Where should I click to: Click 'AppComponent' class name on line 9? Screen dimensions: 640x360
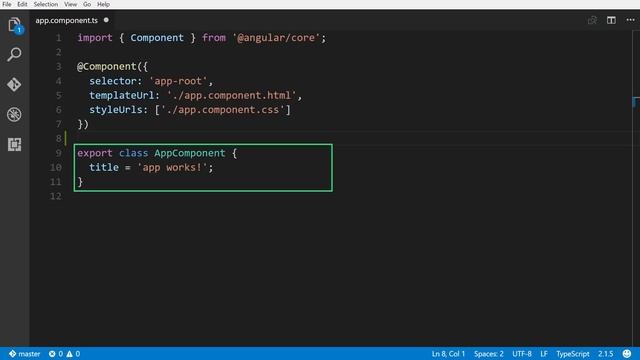[190, 153]
